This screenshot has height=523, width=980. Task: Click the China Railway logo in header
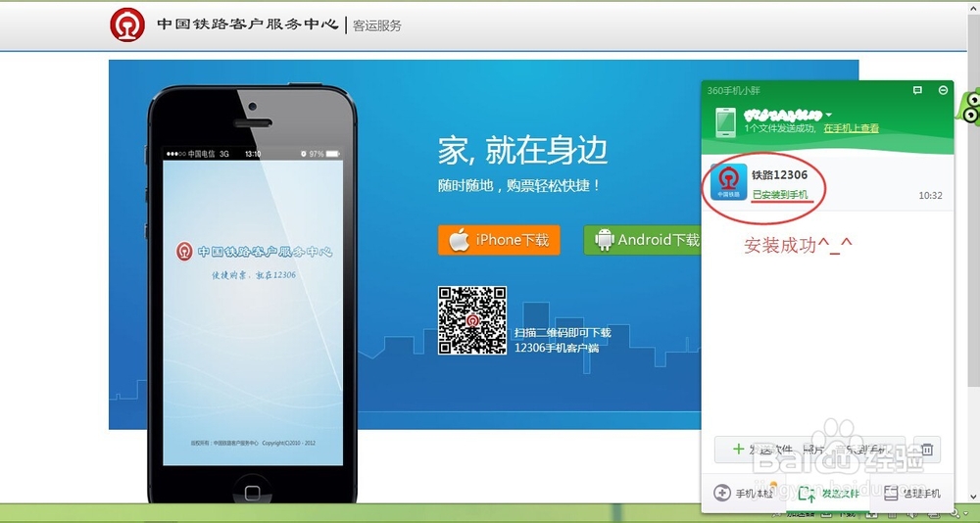[x=127, y=25]
